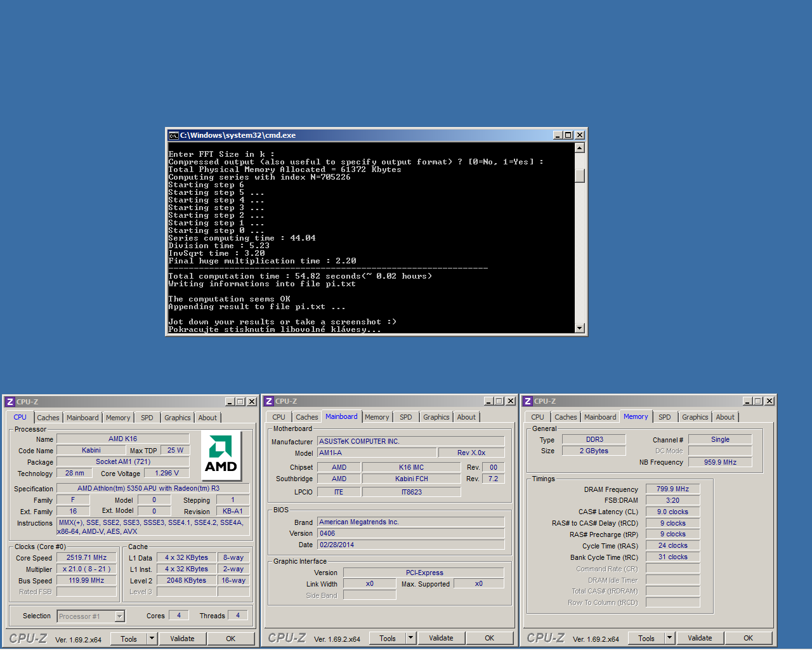Select the CPU tab in left window
Screen dimensions: 812x650
point(20,417)
